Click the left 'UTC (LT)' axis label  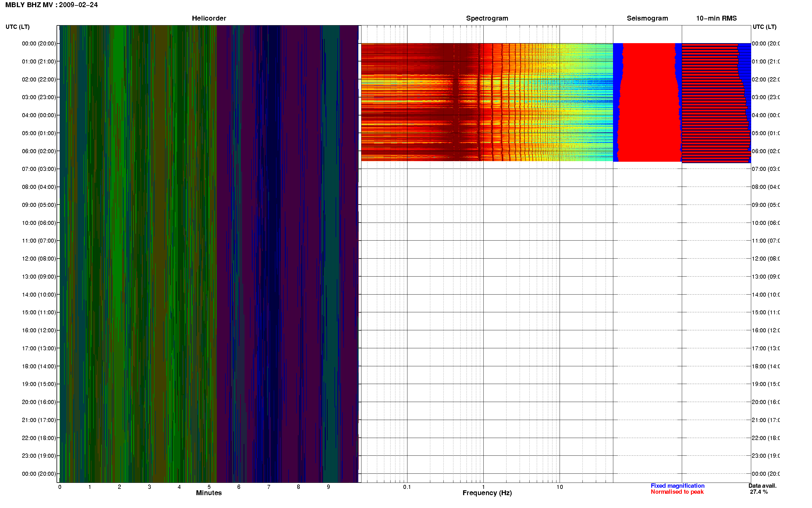tap(17, 27)
